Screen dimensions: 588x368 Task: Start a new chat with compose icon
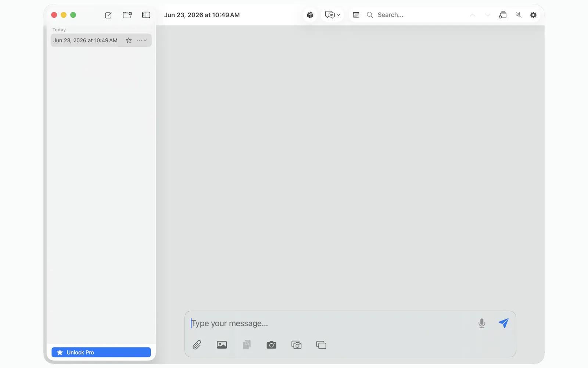pyautogui.click(x=108, y=15)
